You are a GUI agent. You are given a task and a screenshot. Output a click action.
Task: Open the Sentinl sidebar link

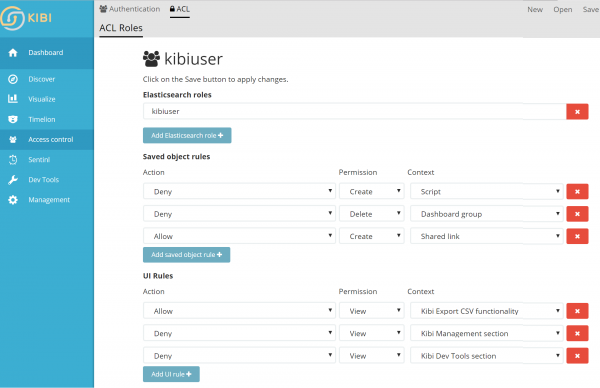[x=39, y=160]
